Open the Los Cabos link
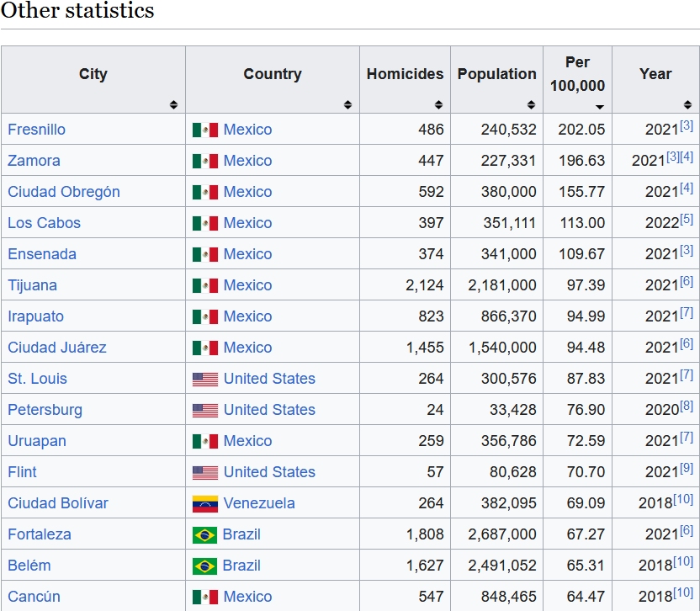 coord(45,223)
